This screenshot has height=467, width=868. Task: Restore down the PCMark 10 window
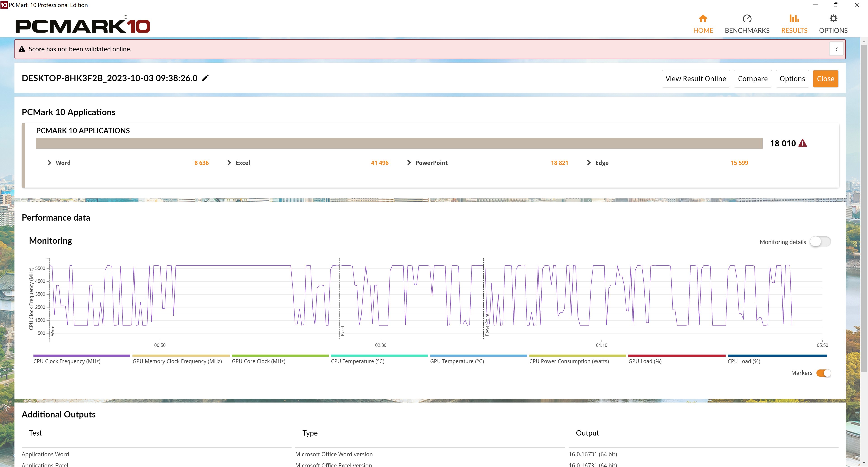[836, 5]
